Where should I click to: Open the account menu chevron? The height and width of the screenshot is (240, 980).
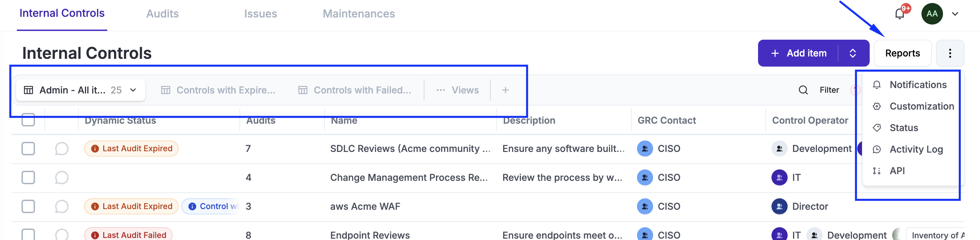point(955,14)
